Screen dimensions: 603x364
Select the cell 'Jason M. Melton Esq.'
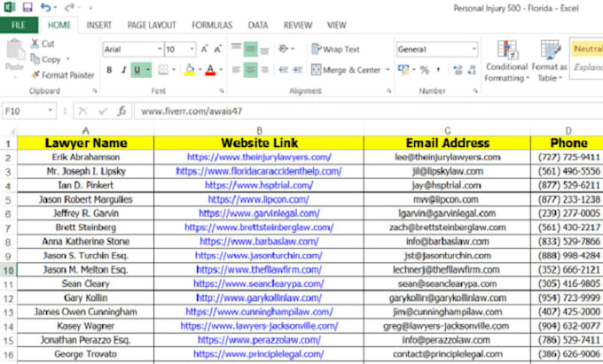coord(85,269)
